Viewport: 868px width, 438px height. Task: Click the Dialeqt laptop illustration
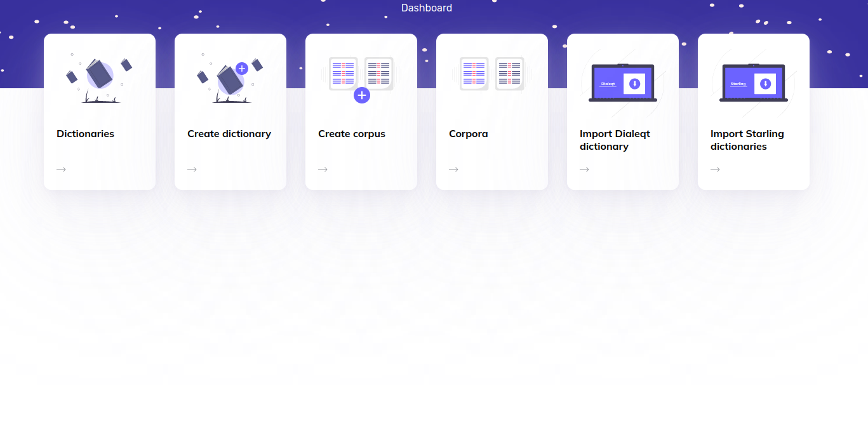pyautogui.click(x=623, y=83)
